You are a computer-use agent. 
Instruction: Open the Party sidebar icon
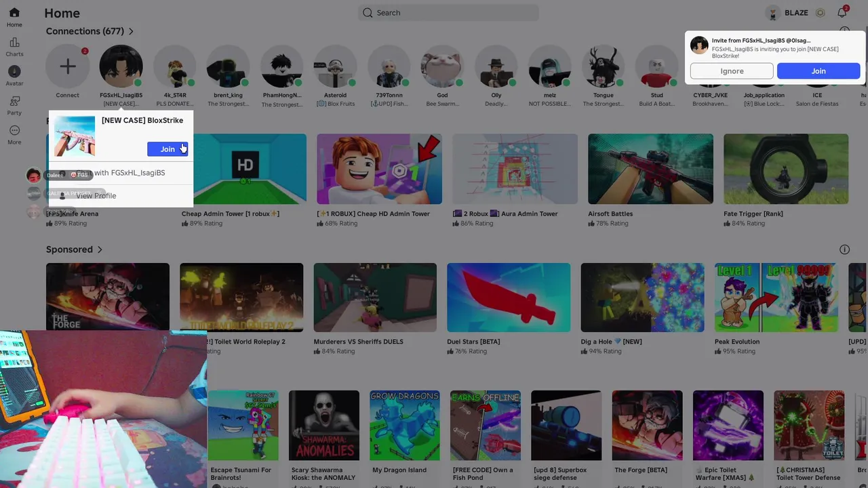click(14, 101)
